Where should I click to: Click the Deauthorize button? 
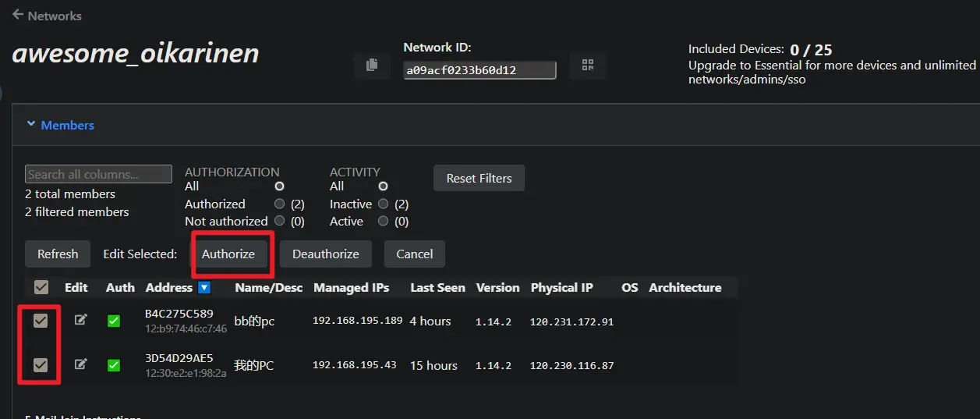[x=325, y=254]
